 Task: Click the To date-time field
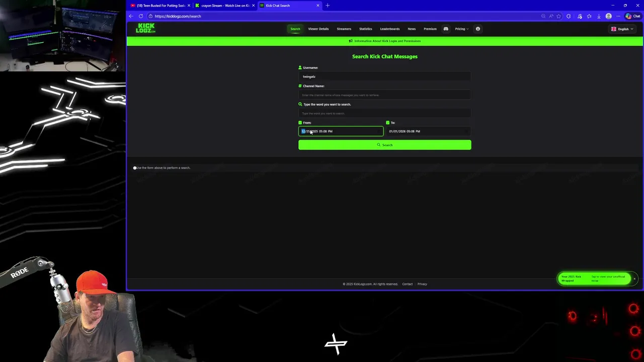[x=429, y=131]
